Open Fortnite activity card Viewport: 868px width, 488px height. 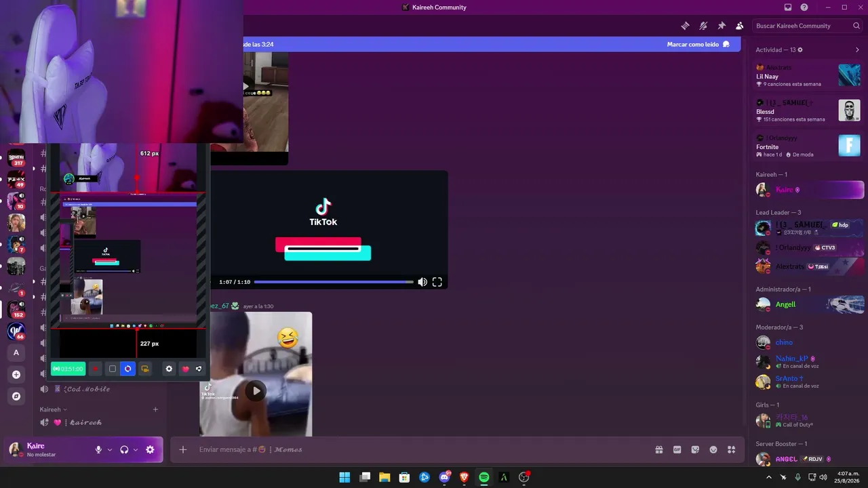[808, 146]
